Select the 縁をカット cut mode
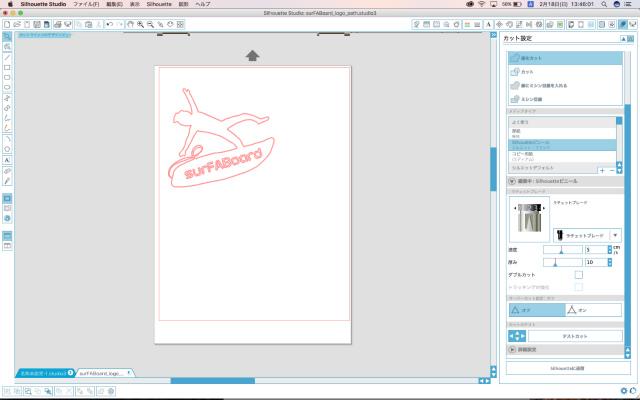The width and height of the screenshot is (640, 400). coord(565,58)
